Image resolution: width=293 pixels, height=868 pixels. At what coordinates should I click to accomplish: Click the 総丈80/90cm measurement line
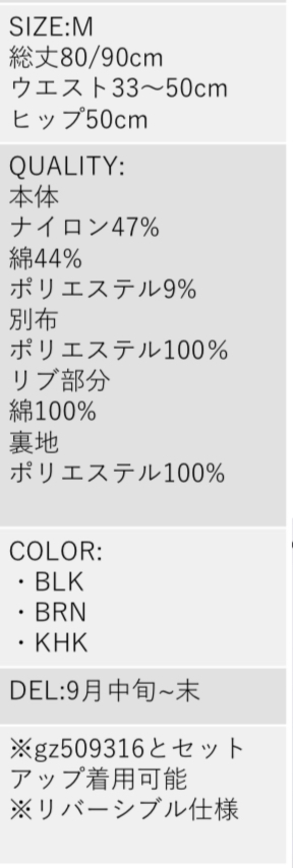tap(86, 57)
